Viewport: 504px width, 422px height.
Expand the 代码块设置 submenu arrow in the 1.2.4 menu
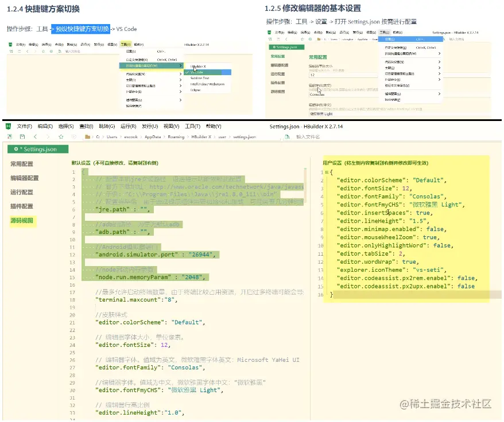pos(180,74)
